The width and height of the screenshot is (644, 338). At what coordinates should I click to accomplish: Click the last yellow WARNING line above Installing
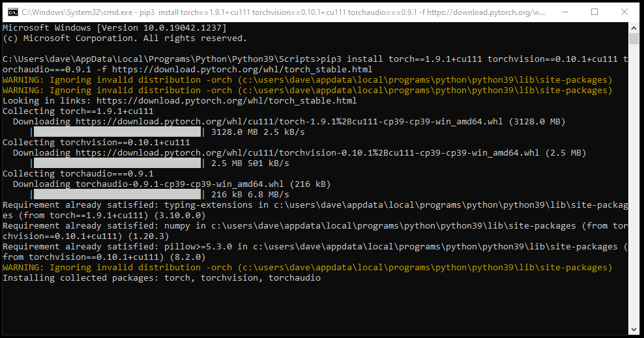coord(307,268)
